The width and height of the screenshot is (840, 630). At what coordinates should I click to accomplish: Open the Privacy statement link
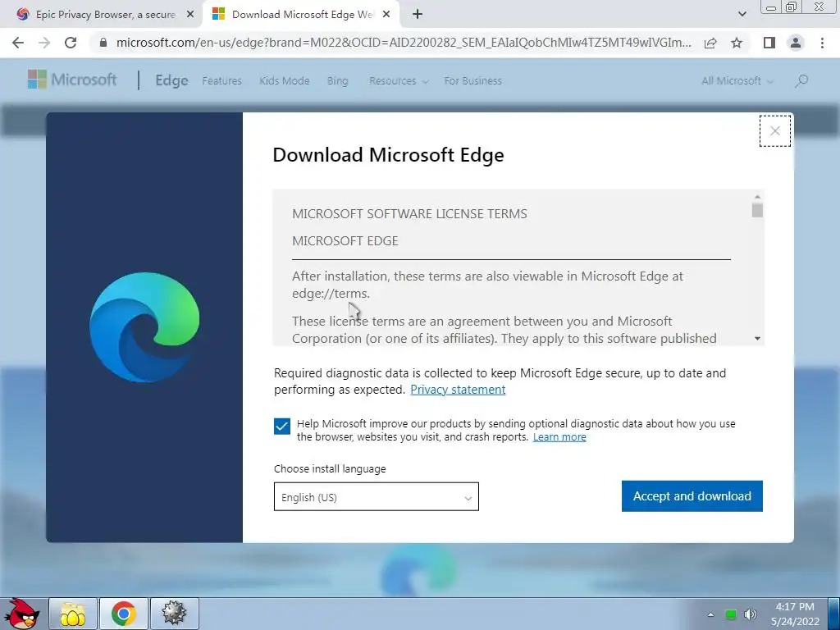click(x=458, y=390)
